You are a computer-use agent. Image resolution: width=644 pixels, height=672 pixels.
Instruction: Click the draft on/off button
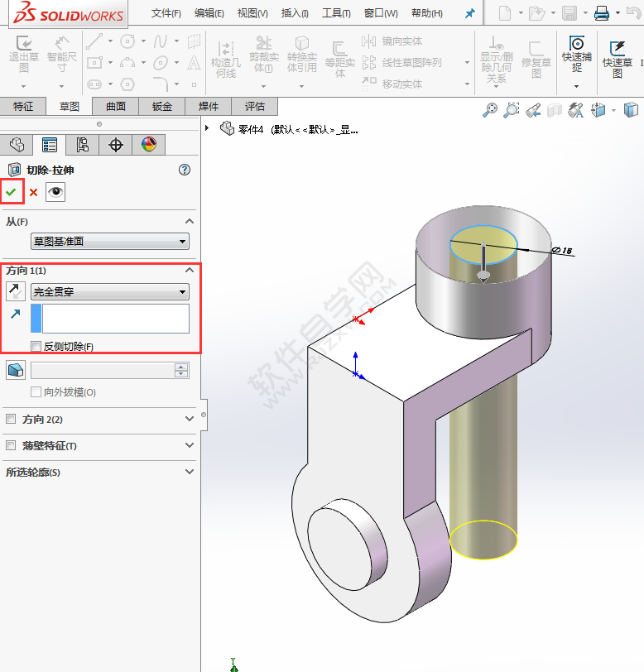tap(16, 370)
